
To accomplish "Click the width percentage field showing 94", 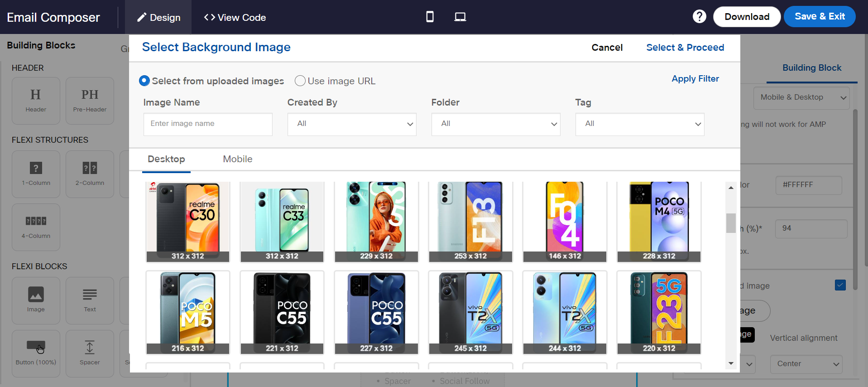I will [811, 228].
